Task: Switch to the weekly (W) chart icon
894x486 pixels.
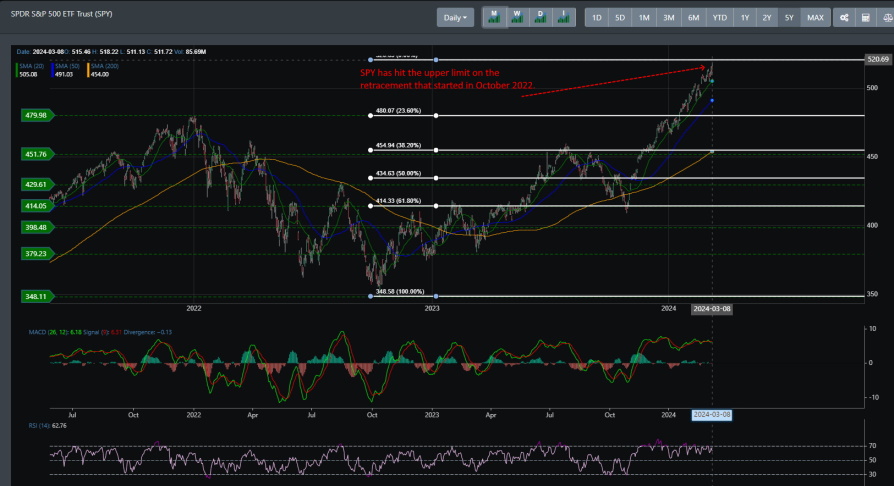Action: pyautogui.click(x=517, y=18)
